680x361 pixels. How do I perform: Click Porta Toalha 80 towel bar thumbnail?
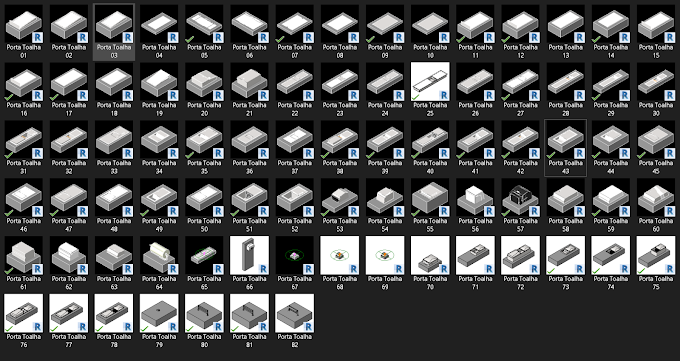(204, 313)
